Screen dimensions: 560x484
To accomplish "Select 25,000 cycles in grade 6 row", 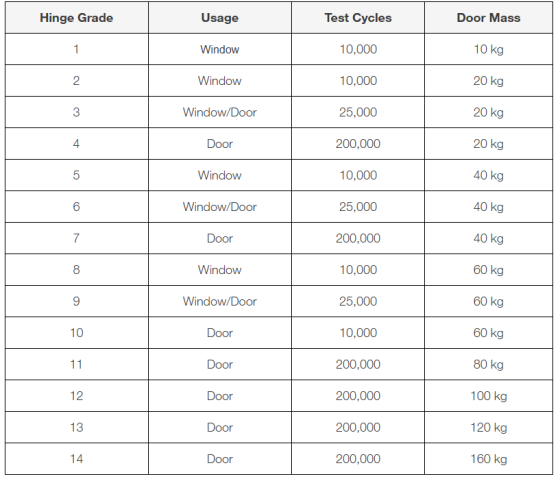I will pyautogui.click(x=358, y=206).
